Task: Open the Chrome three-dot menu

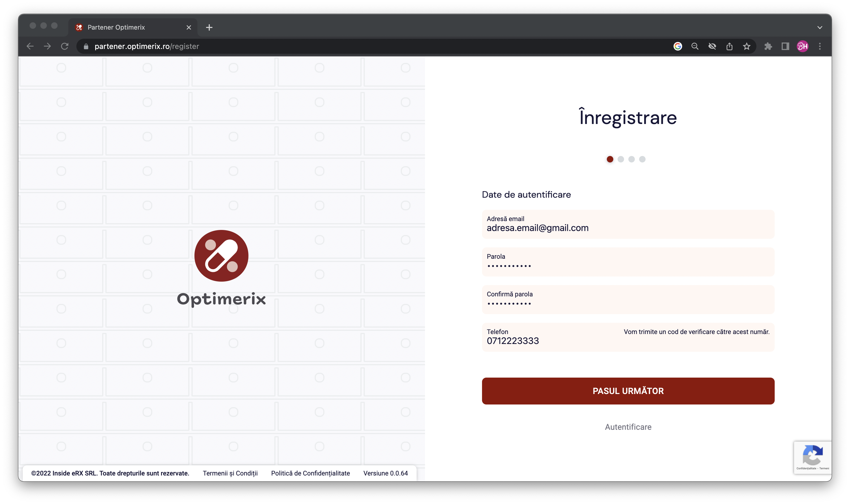Action: 820,46
